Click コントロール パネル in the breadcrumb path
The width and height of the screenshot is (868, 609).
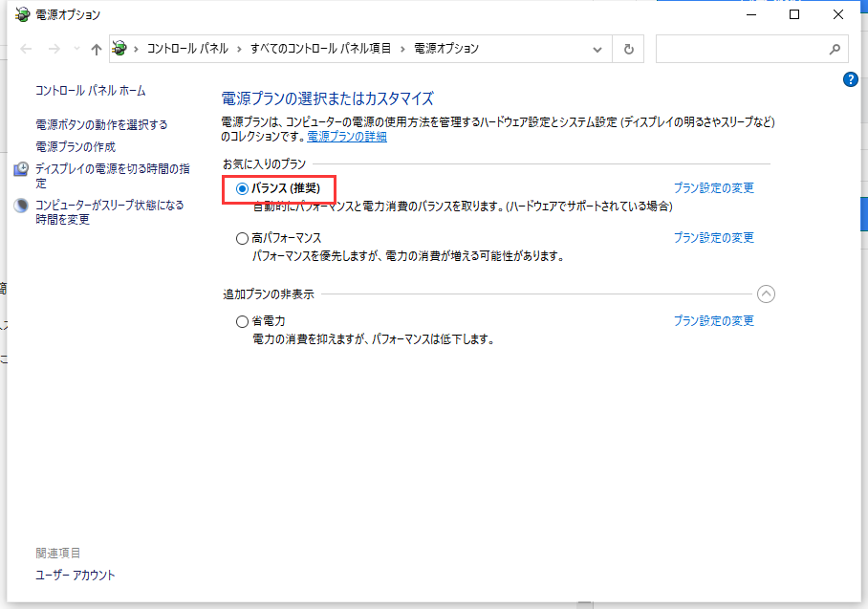coord(186,49)
